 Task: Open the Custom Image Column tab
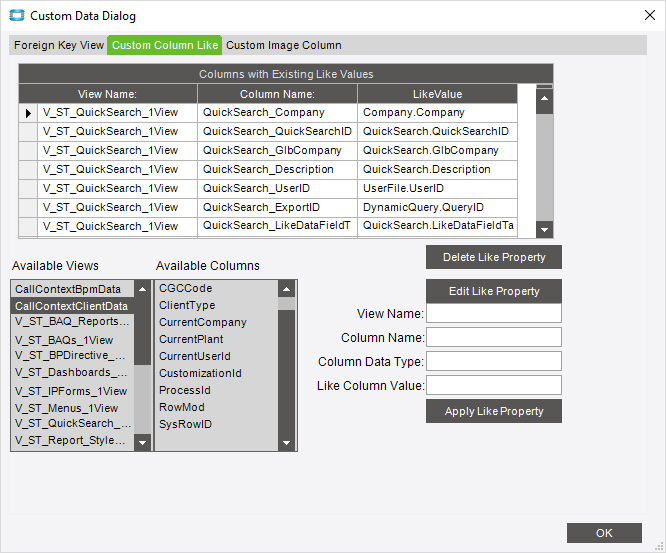click(x=284, y=45)
